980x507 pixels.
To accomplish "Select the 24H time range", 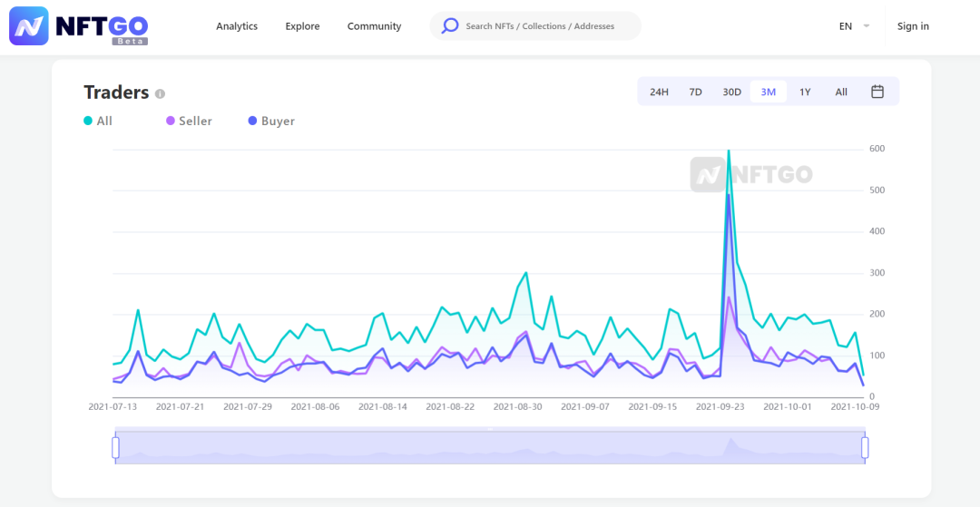I will 659,92.
